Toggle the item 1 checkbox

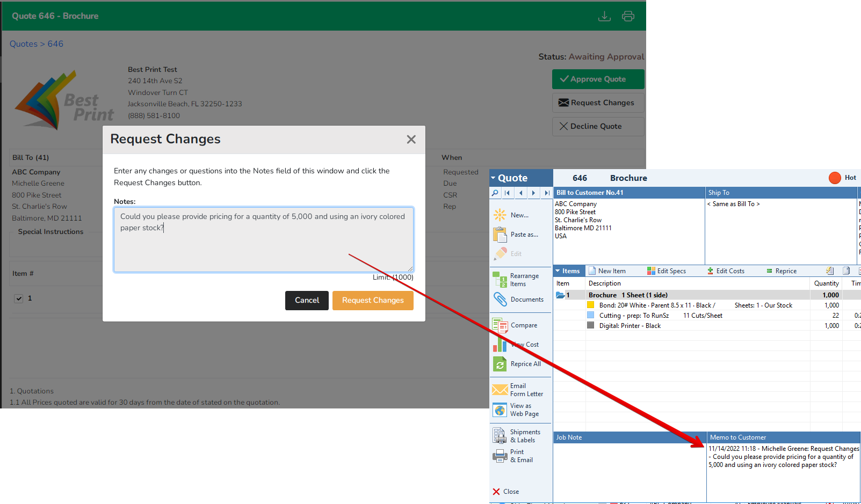[x=19, y=298]
